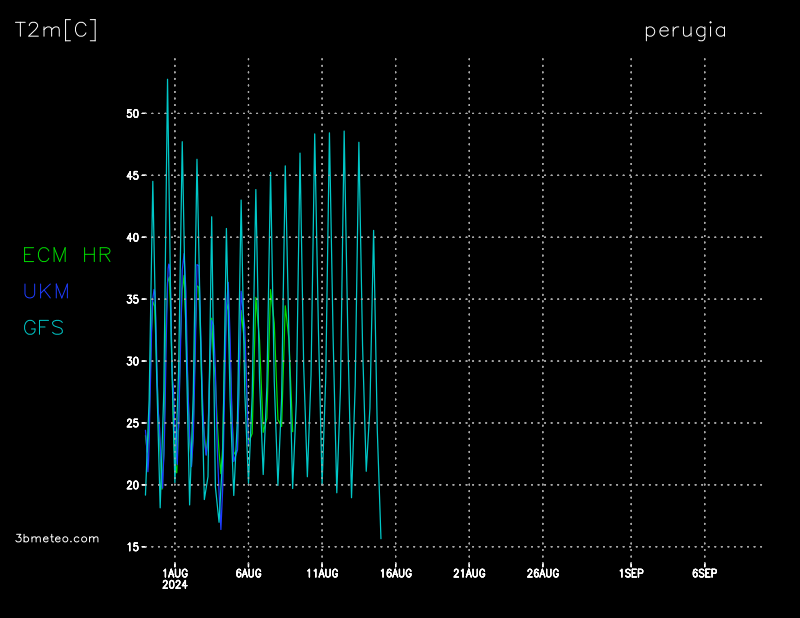Select the 21AUG date tick label
The image size is (800, 618).
coord(469,573)
